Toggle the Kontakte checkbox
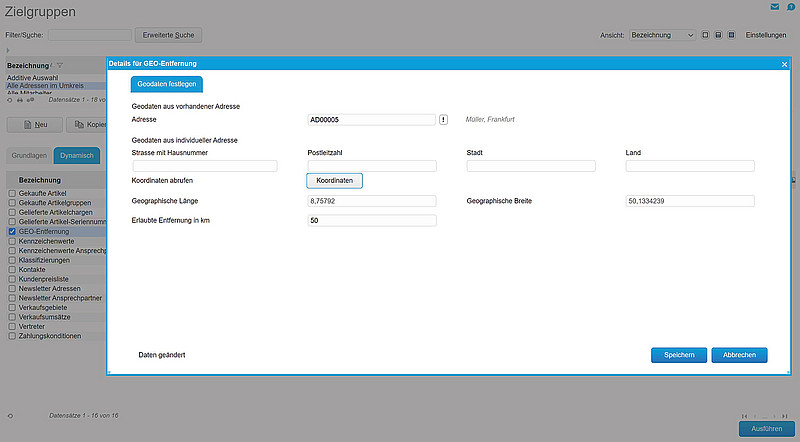The height and width of the screenshot is (442, 800). pos(12,269)
